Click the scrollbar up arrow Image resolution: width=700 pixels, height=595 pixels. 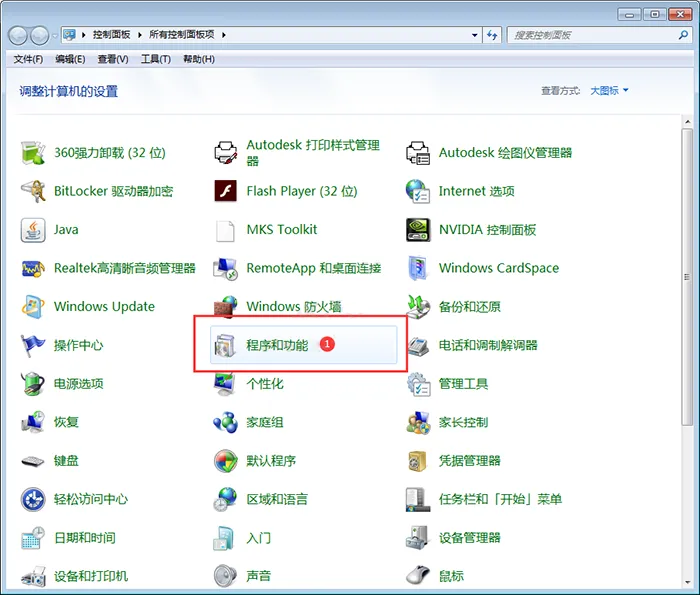pyautogui.click(x=687, y=121)
